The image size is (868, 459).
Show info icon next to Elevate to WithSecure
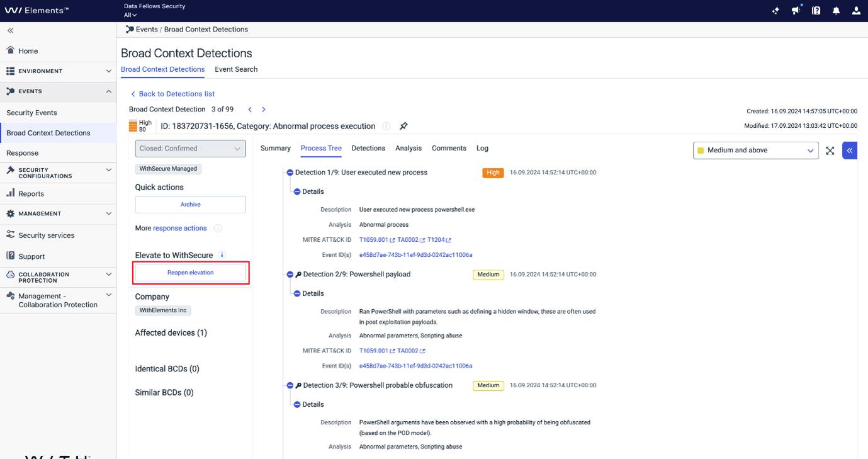tap(222, 255)
